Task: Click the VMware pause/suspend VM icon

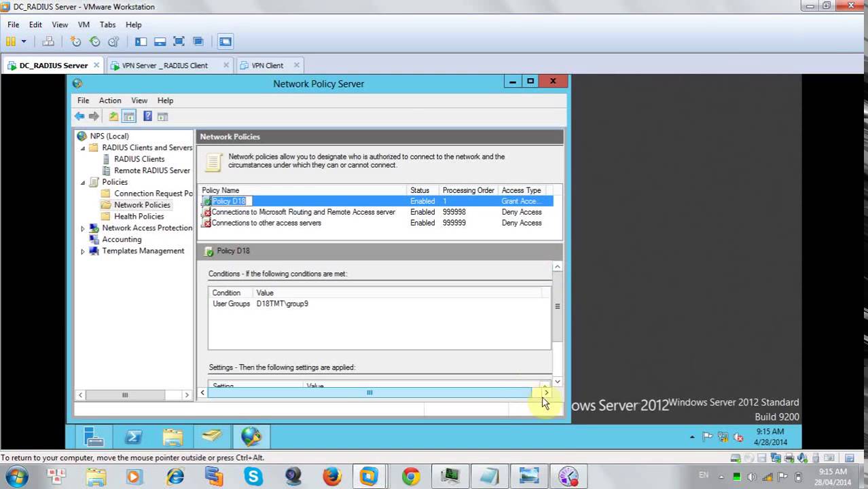Action: coord(10,41)
